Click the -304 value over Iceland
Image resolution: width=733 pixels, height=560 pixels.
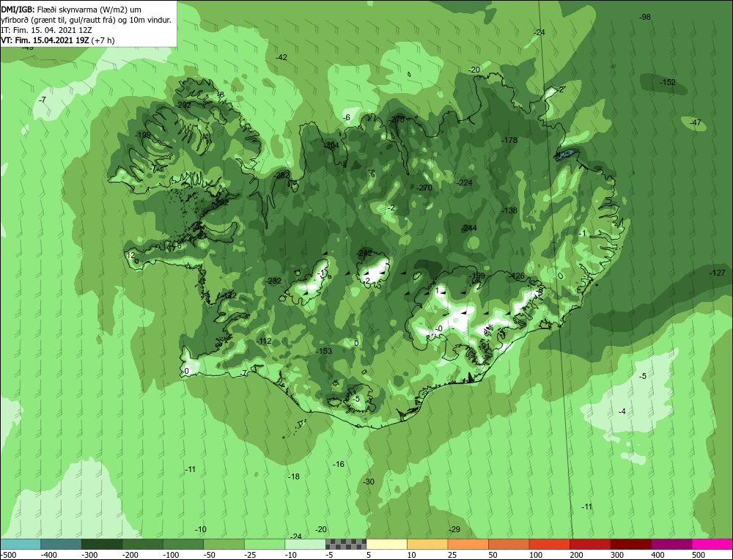click(x=331, y=145)
